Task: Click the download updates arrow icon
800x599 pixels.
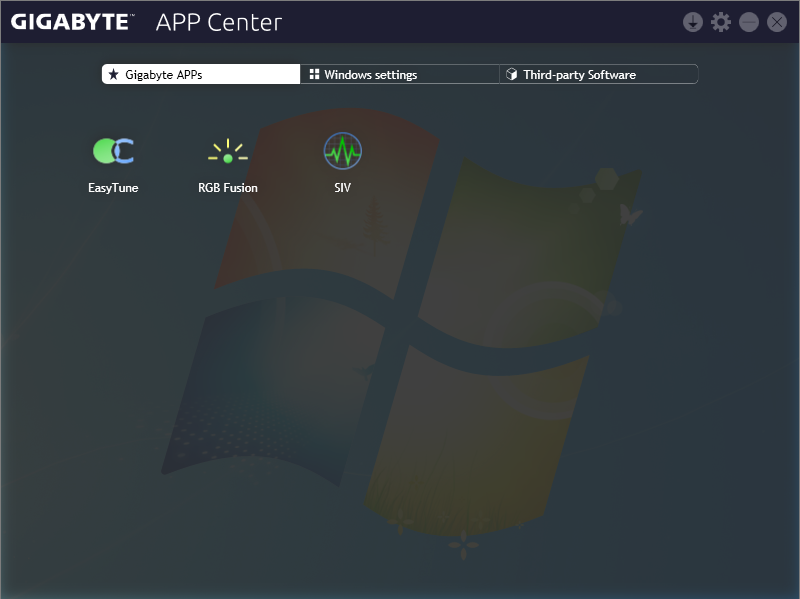Action: point(692,22)
